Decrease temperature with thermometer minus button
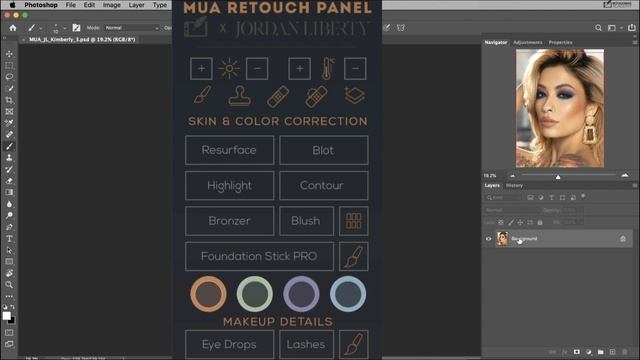The height and width of the screenshot is (360, 640). click(x=355, y=69)
